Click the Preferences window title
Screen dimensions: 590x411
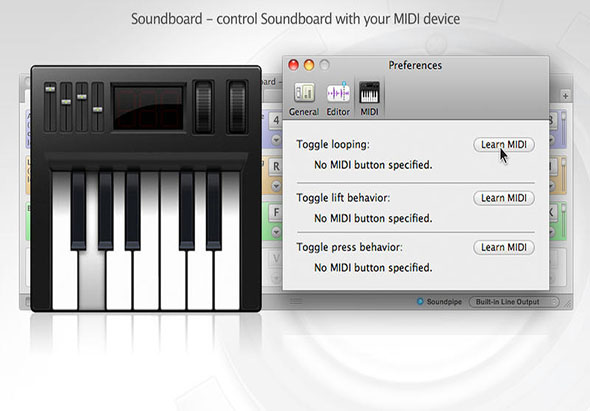pos(415,65)
